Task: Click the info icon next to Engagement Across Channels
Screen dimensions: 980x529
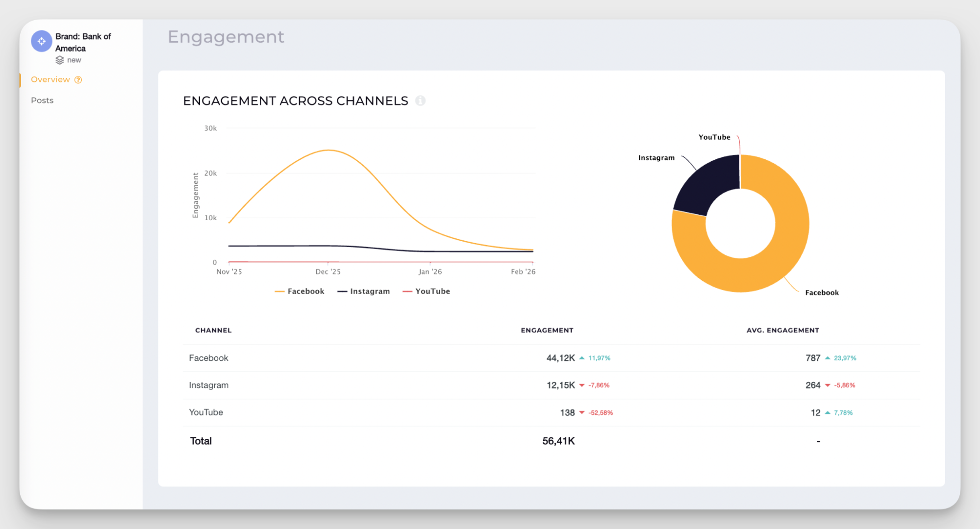Action: pyautogui.click(x=421, y=101)
